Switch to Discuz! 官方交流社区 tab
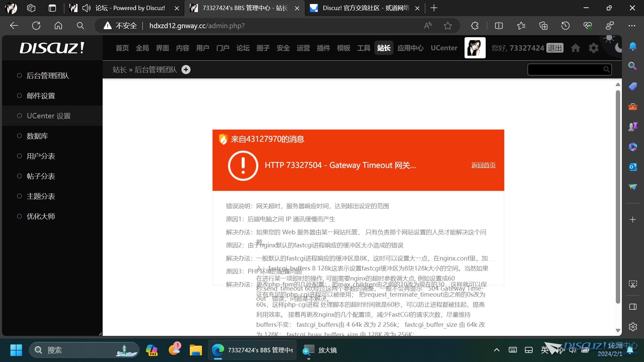 click(365, 8)
